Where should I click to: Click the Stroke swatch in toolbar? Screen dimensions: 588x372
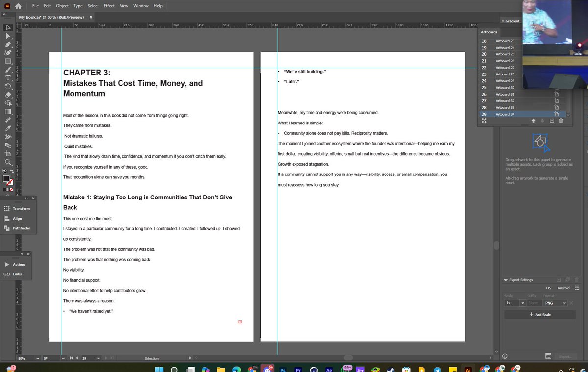pyautogui.click(x=10, y=182)
